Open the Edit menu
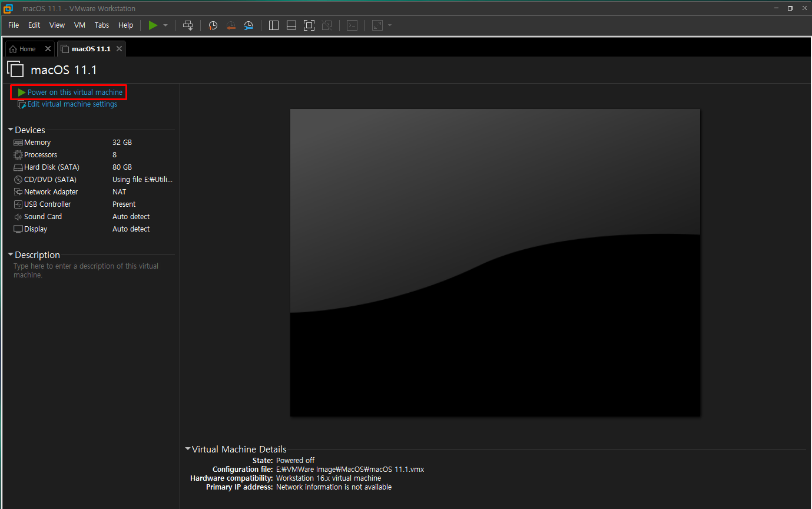 coord(34,25)
